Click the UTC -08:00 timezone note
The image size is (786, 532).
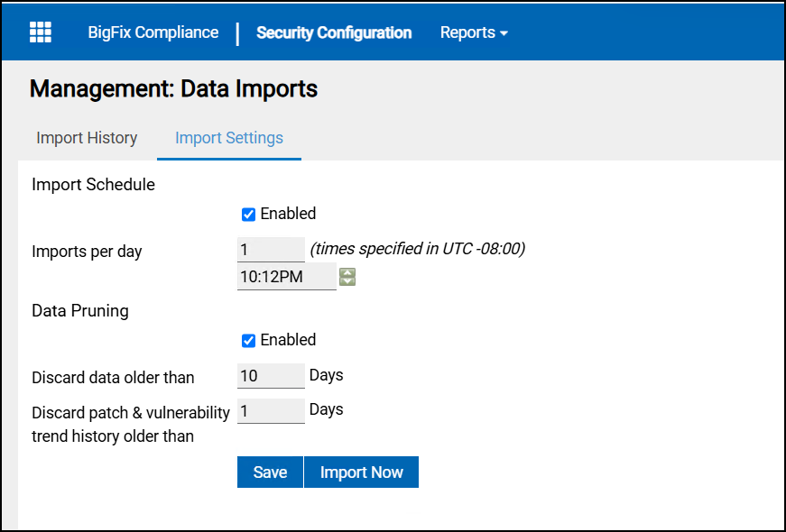pyautogui.click(x=418, y=249)
